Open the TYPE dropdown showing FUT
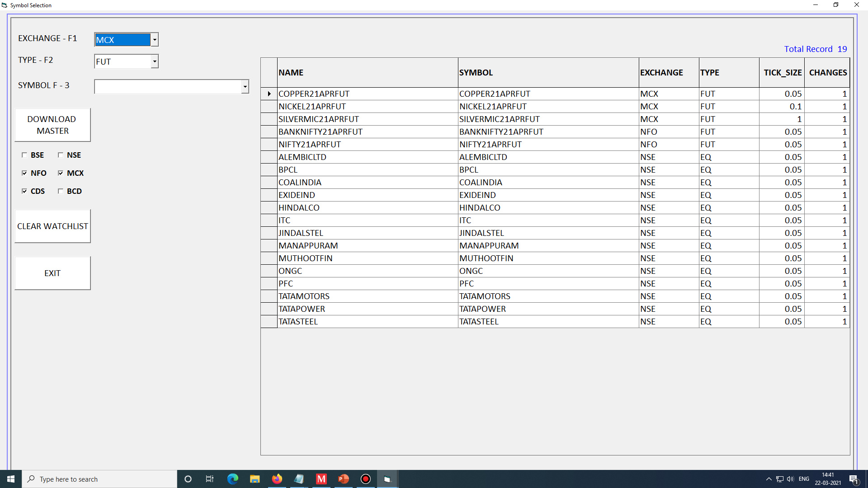Screen dimensions: 868x488 (x=155, y=61)
